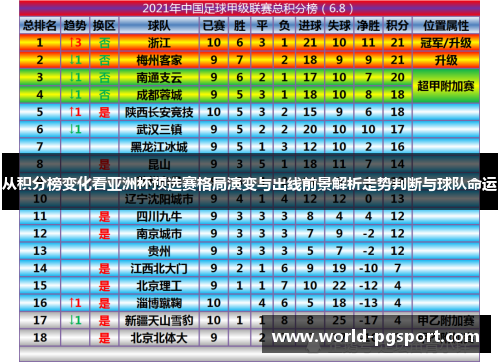Click the 净胜 value -10 for 江西北大门

point(368,268)
